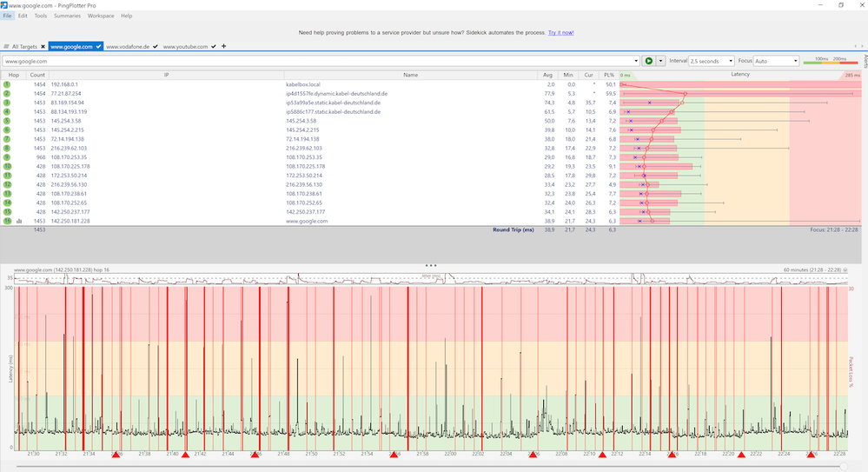
Task: Sort by the Hop column header
Action: click(x=13, y=75)
